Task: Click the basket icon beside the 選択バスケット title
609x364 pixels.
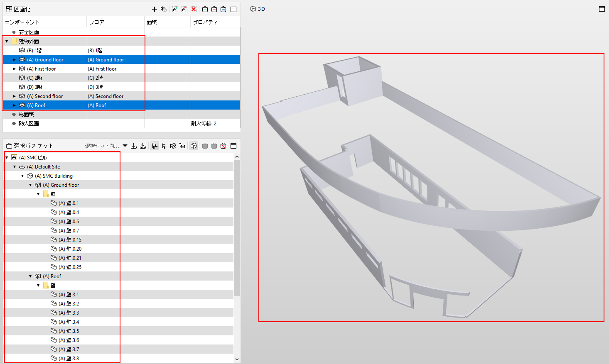Action: click(9, 146)
